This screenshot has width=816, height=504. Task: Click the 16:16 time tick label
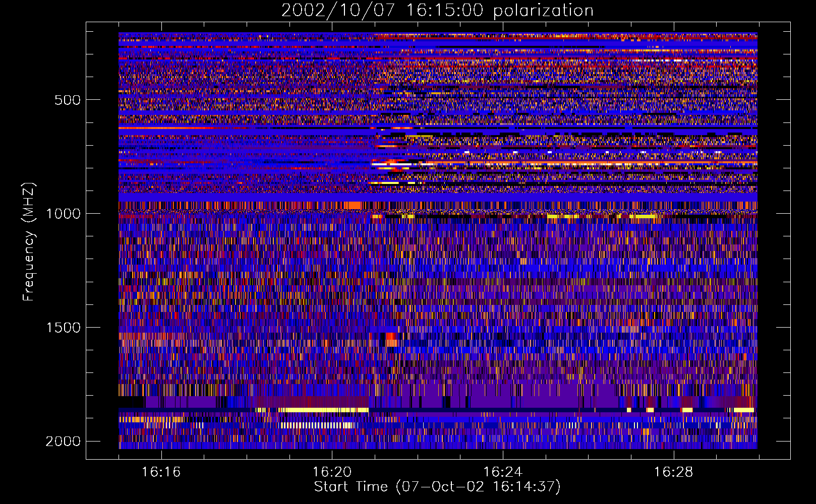[161, 472]
